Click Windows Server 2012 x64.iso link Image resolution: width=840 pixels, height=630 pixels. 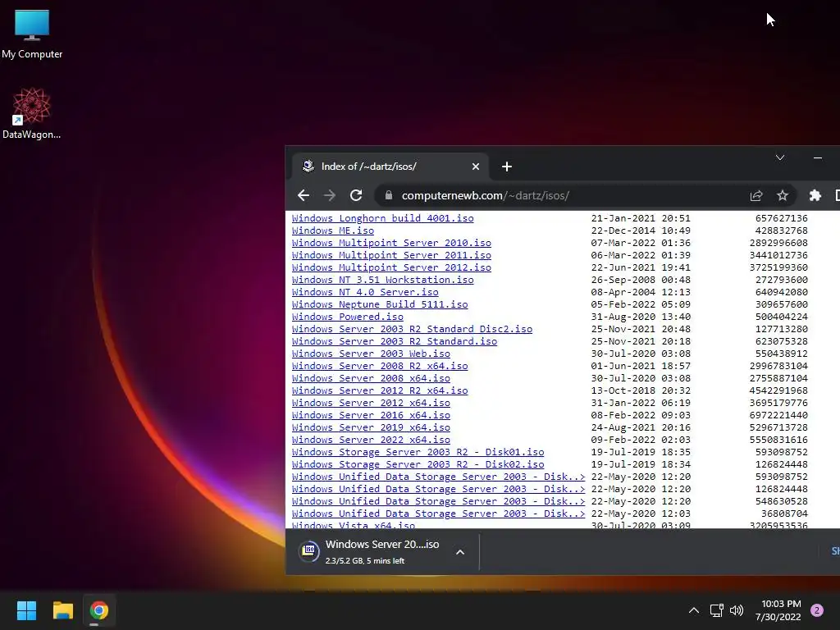[x=371, y=403]
